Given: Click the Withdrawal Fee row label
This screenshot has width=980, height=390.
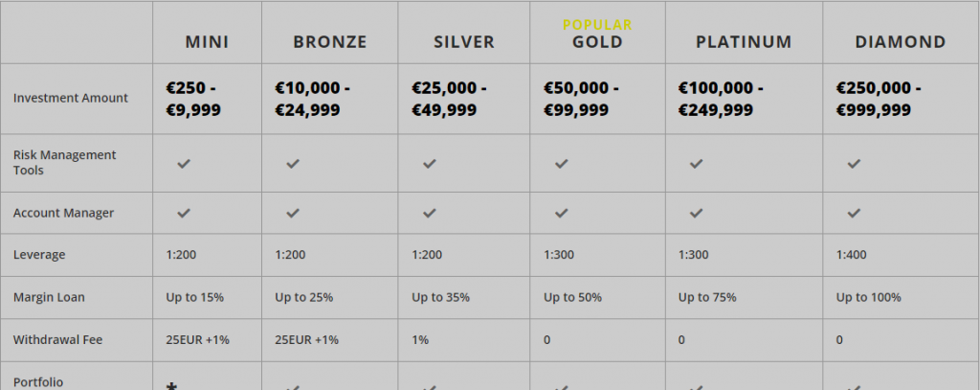Looking at the screenshot, I should pos(57,340).
